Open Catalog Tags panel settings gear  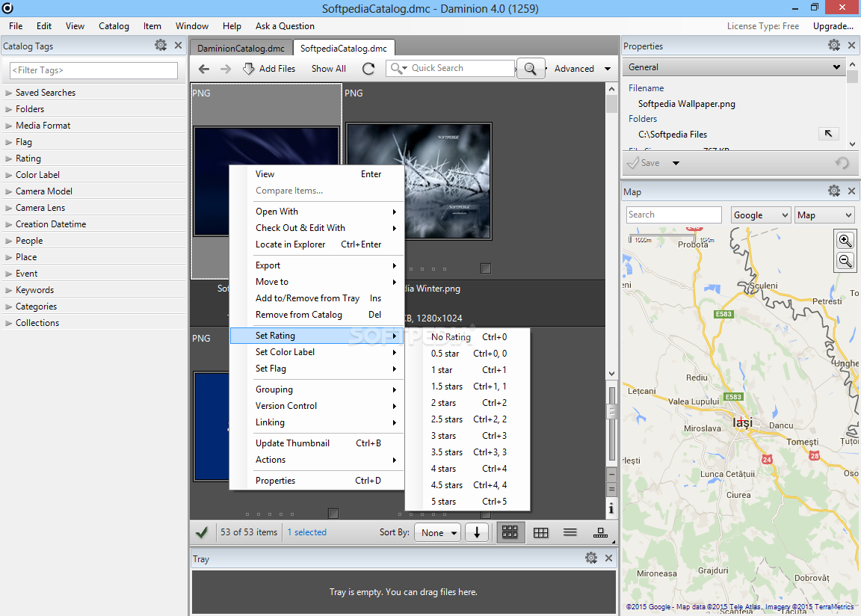point(161,45)
